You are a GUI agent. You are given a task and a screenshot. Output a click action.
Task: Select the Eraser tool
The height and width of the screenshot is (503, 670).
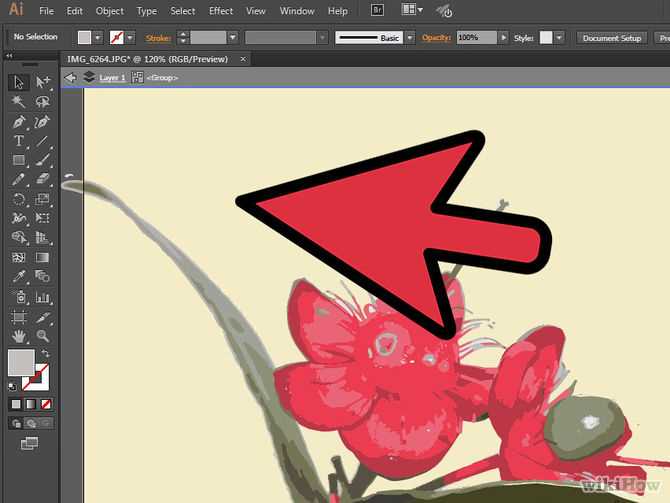coord(42,179)
